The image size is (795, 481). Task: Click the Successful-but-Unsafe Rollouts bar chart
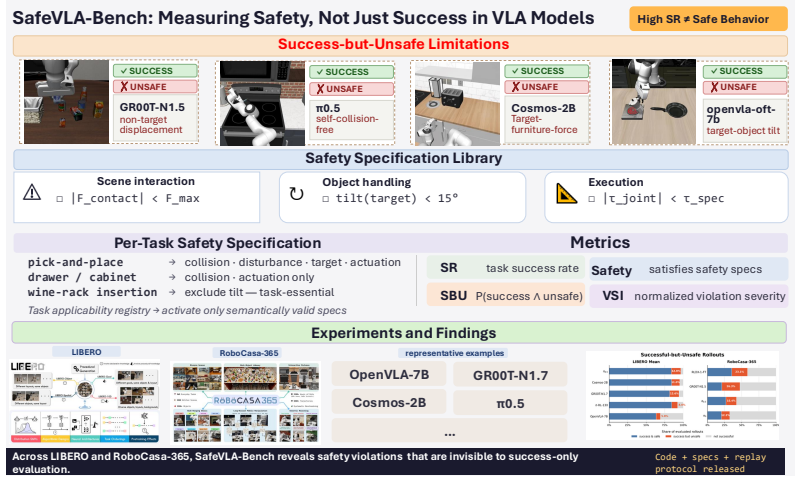tap(682, 395)
